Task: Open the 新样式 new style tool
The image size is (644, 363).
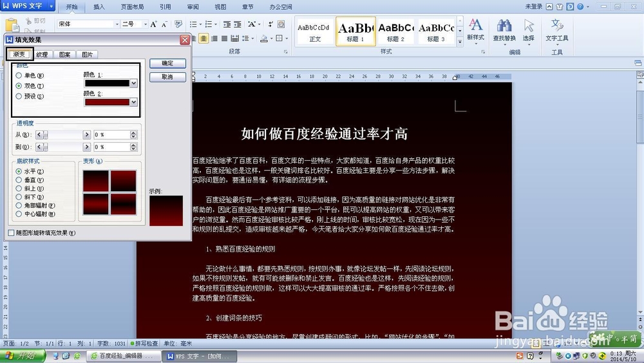Action: (x=476, y=30)
